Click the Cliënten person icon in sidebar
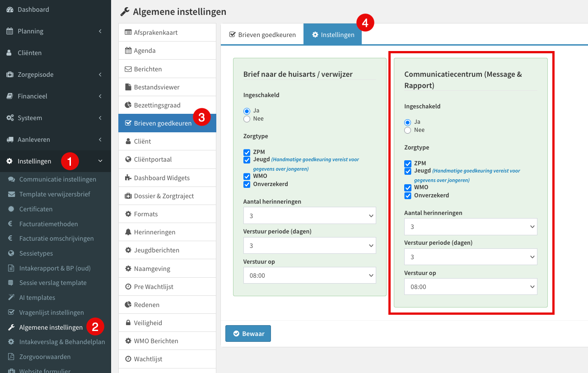The height and width of the screenshot is (373, 588). pyautogui.click(x=9, y=53)
